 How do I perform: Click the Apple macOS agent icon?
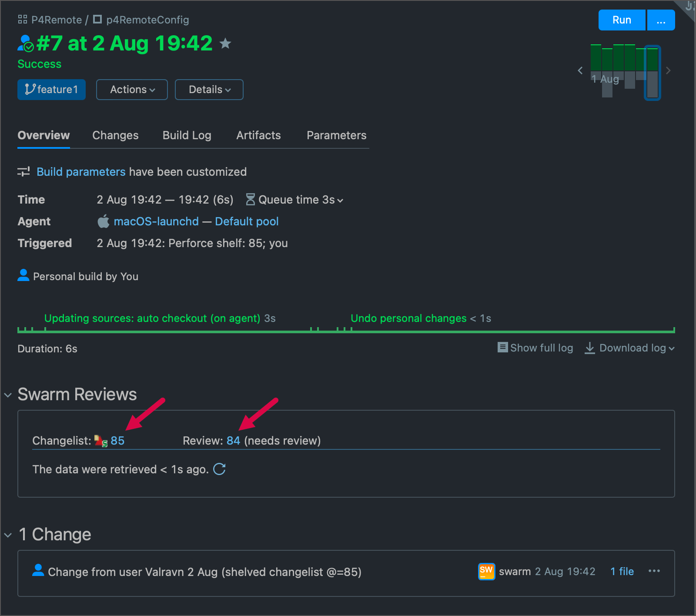(103, 221)
